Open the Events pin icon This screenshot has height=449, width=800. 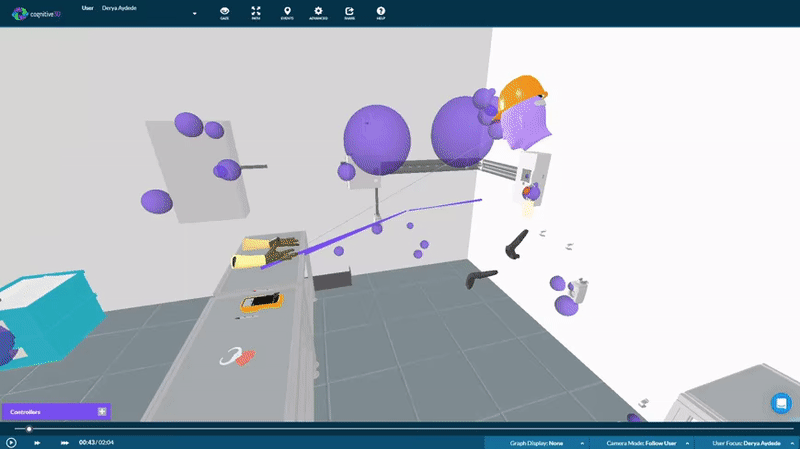[287, 12]
